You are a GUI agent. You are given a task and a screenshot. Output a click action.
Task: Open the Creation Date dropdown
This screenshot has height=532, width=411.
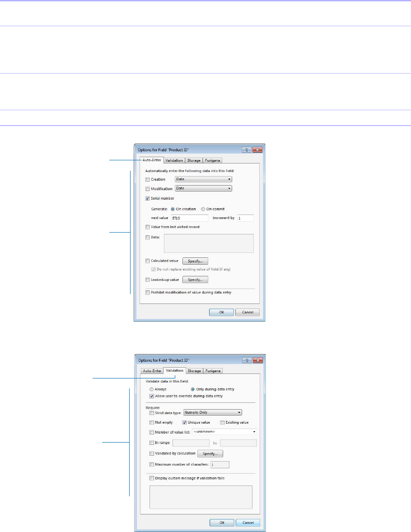coord(203,179)
